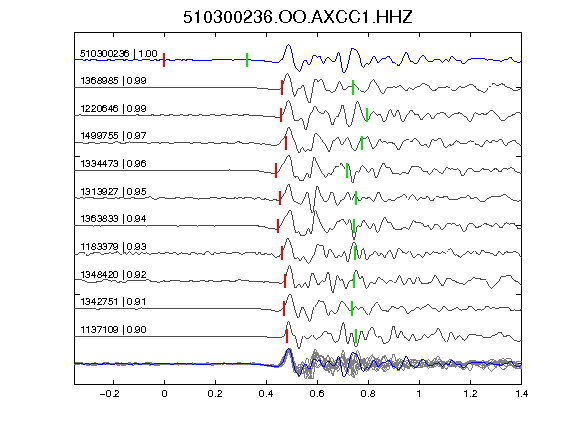
Task: Select the red marker on trace 1348420
Action: [x=285, y=281]
